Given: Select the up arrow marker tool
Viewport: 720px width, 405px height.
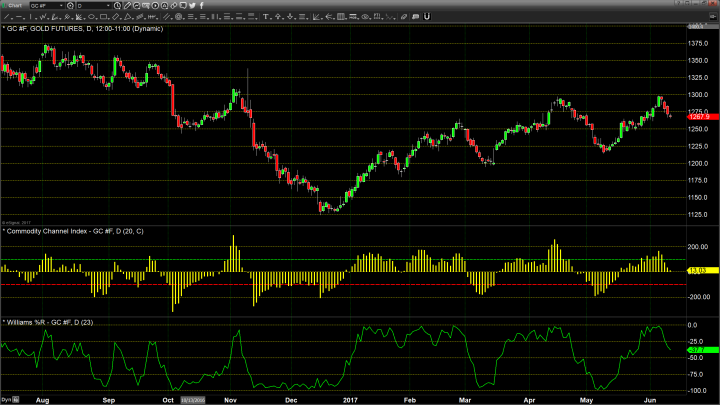Looking at the screenshot, I should click(x=277, y=17).
